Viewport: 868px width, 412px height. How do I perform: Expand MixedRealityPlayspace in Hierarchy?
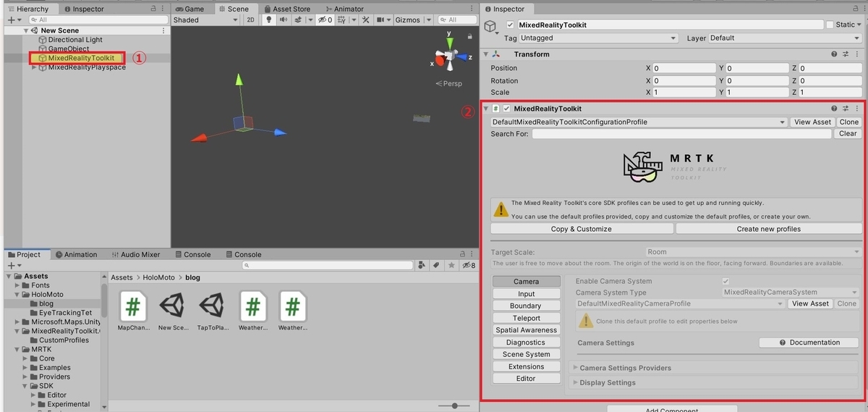(x=33, y=67)
